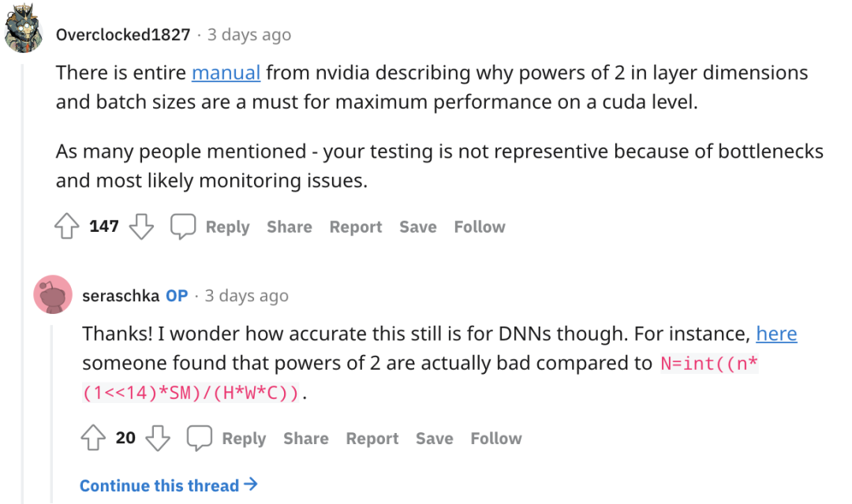Screen dimensions: 852x504
Task: Report Overclocked1827's comment
Action: pyautogui.click(x=356, y=227)
